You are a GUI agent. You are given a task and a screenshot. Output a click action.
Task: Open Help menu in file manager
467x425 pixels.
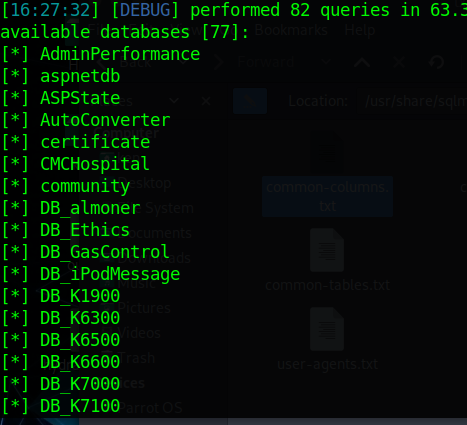tap(360, 30)
